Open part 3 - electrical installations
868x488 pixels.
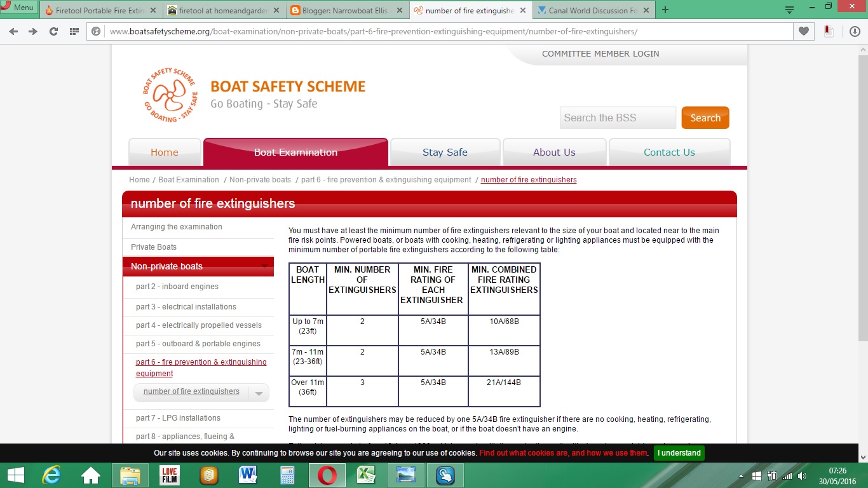click(186, 307)
